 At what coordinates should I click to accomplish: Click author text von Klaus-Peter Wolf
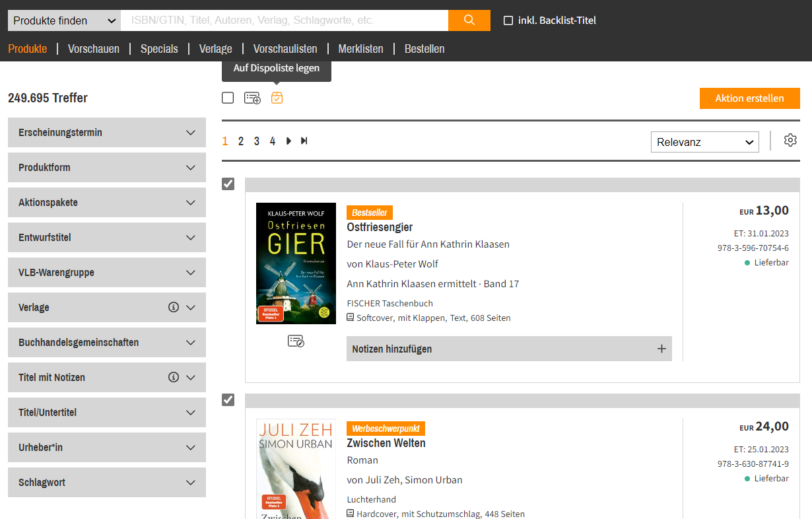(x=392, y=264)
